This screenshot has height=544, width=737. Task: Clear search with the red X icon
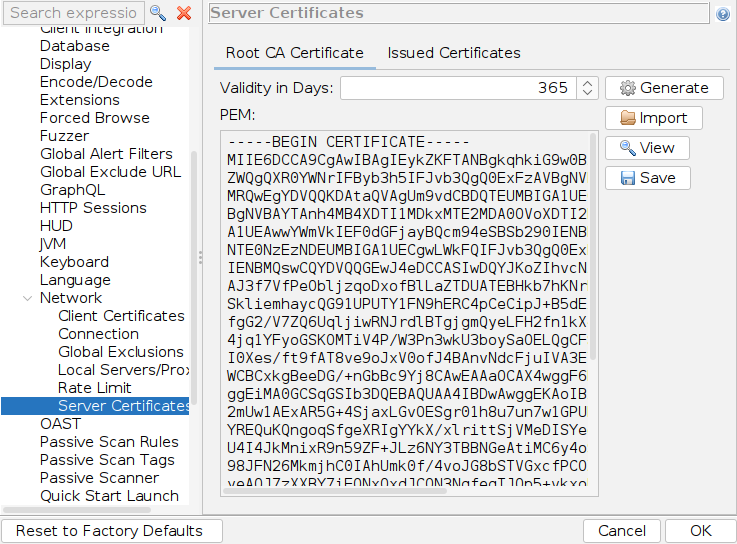pos(184,13)
